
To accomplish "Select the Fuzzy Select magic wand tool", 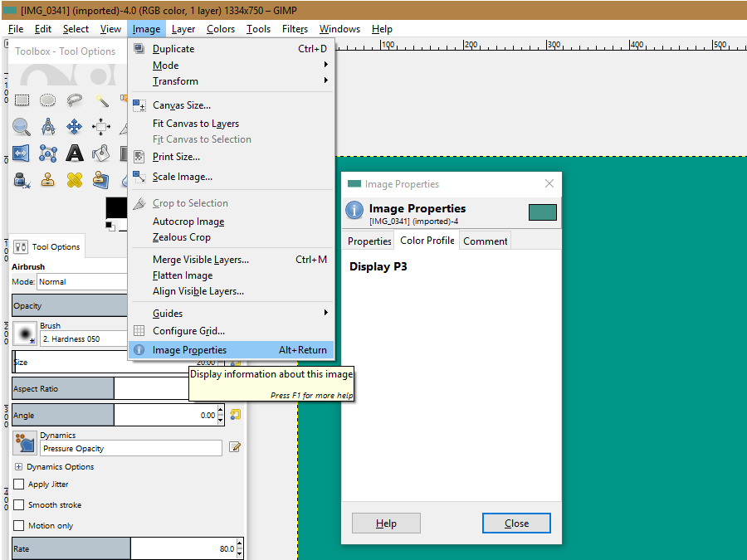I will pos(101,100).
